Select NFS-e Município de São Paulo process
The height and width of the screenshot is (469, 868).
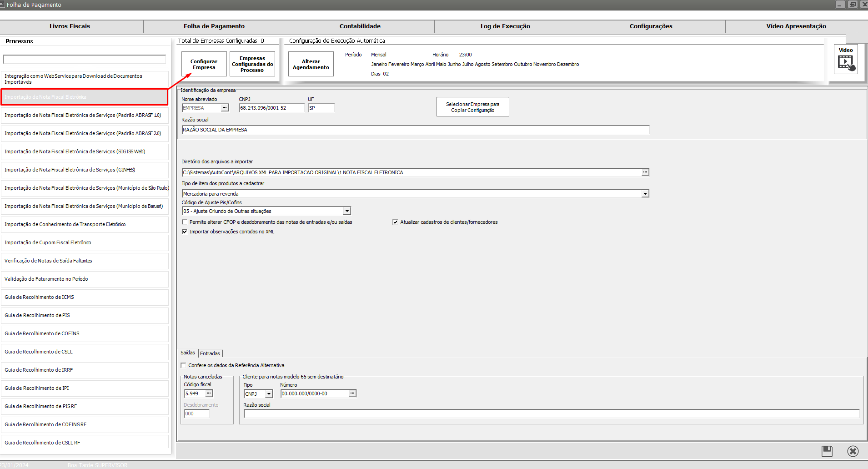click(x=85, y=188)
